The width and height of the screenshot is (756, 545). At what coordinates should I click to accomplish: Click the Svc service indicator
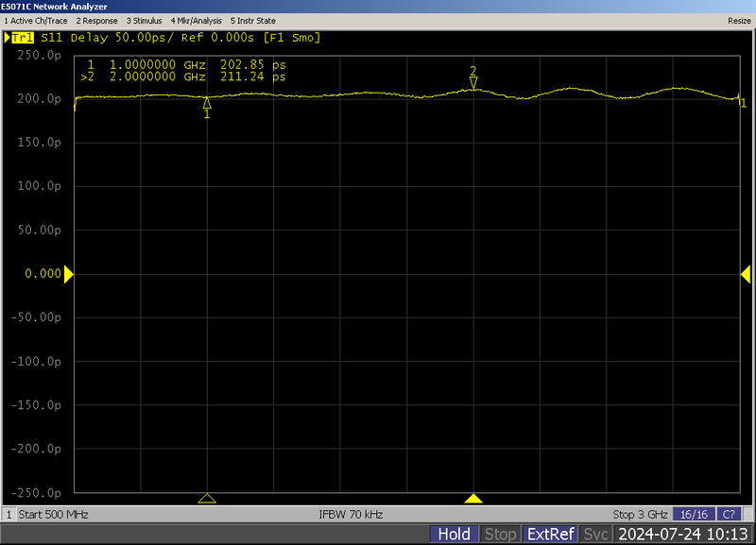pyautogui.click(x=593, y=533)
